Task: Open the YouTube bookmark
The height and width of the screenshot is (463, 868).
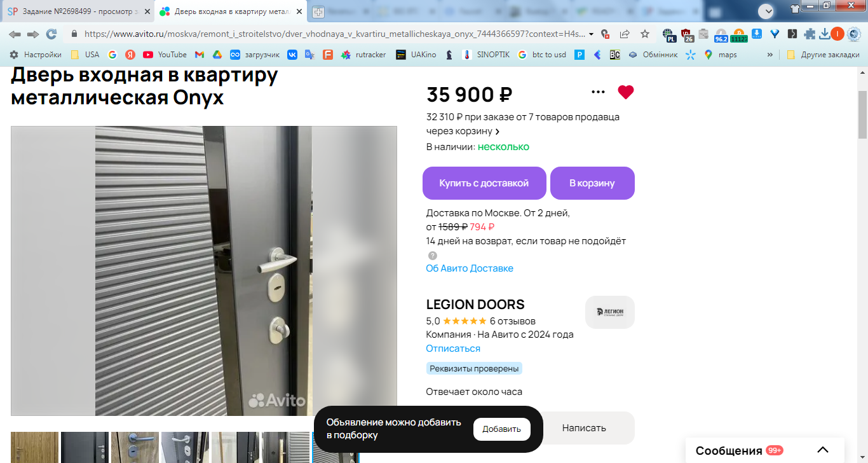Action: coord(165,55)
